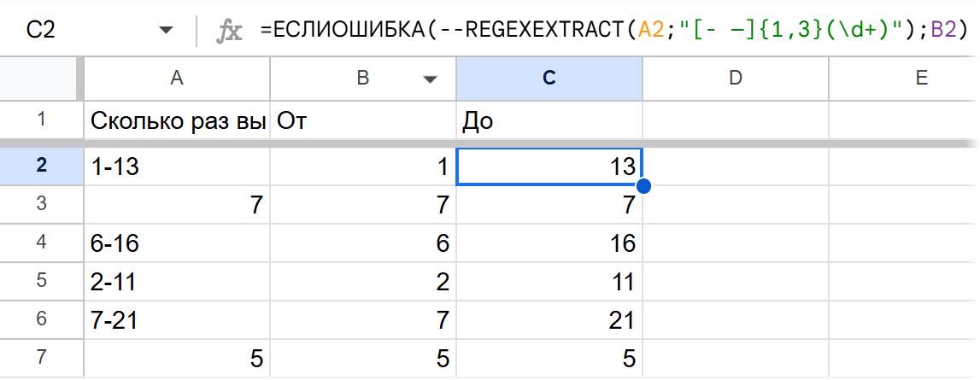The image size is (980, 380).
Task: Click the cell labeled "От"
Action: pyautogui.click(x=363, y=121)
